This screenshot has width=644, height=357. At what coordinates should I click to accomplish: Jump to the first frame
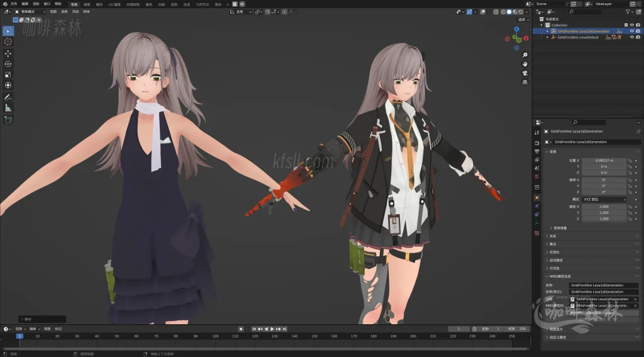click(254, 329)
